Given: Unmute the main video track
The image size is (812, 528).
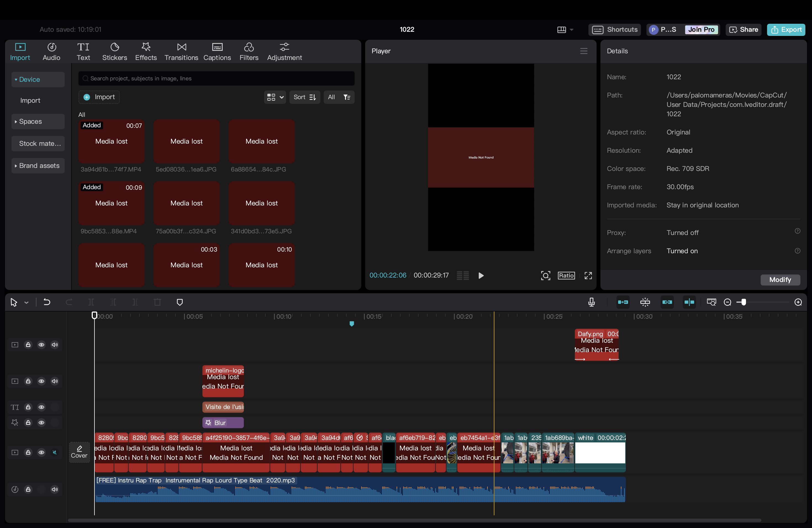Looking at the screenshot, I should pyautogui.click(x=55, y=452).
